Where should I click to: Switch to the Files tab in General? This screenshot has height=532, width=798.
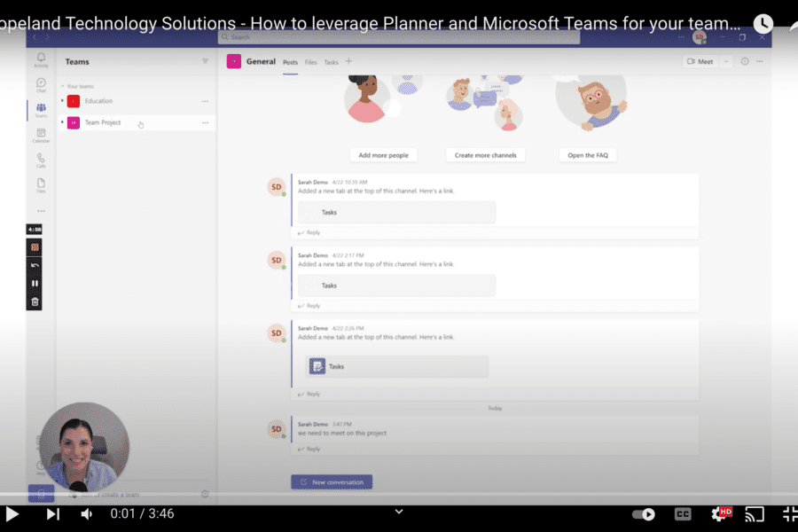(312, 62)
